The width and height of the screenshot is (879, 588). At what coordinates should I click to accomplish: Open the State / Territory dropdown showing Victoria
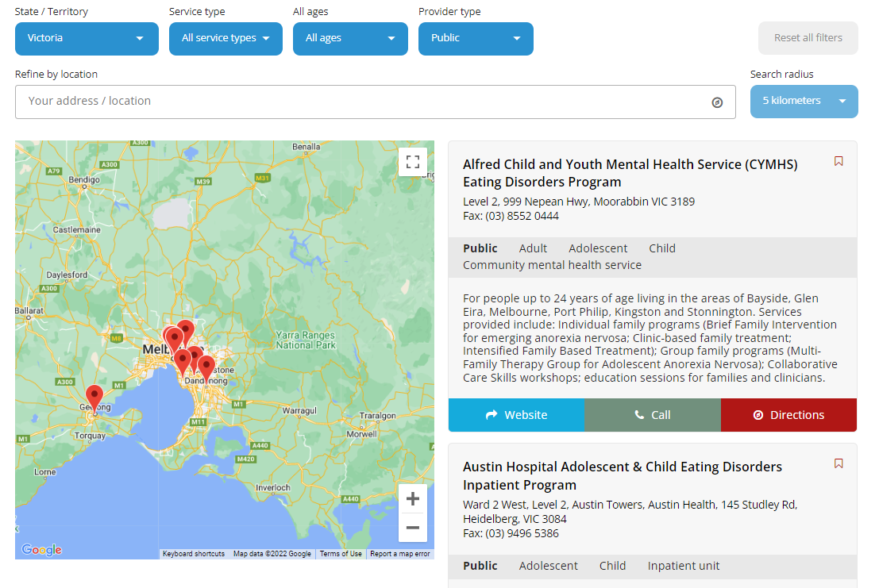pos(87,39)
